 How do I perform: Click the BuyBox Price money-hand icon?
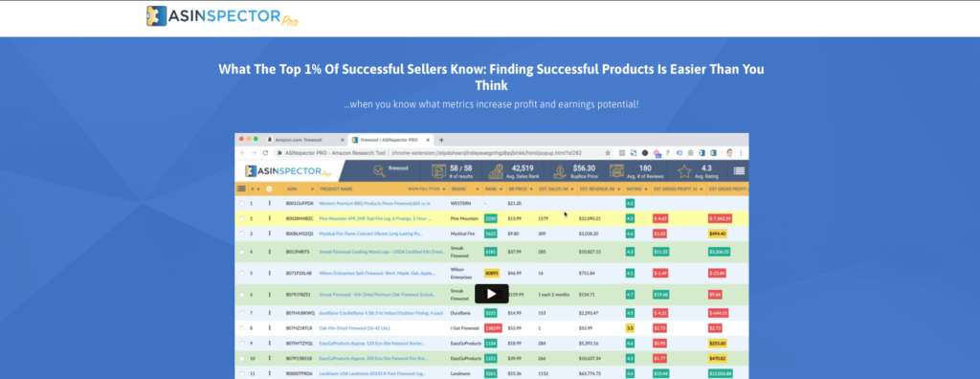[x=560, y=170]
